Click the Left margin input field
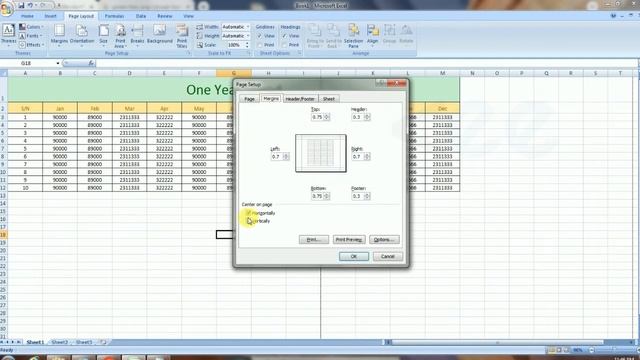640x360 pixels. point(277,157)
